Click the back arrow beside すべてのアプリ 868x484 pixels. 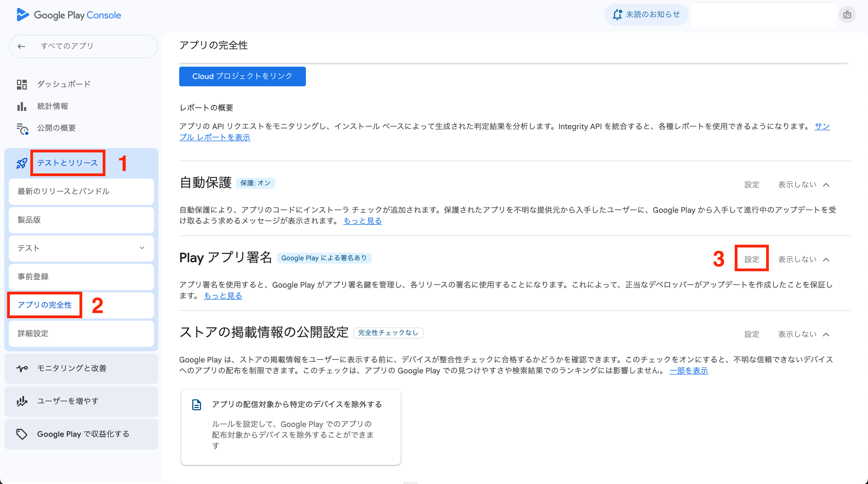[x=22, y=46]
